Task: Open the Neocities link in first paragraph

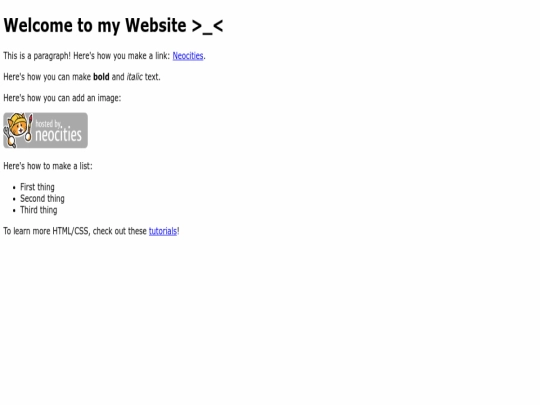Action: pyautogui.click(x=188, y=56)
